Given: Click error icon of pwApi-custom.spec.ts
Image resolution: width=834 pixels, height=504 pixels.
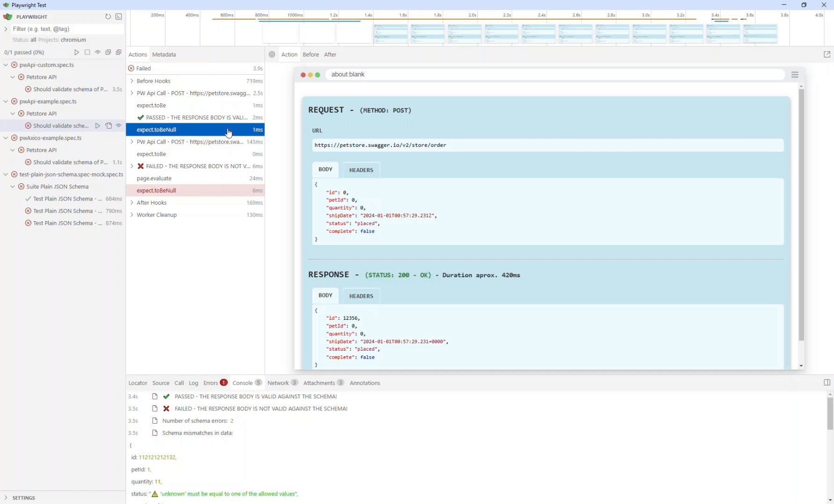Looking at the screenshot, I should 14,65.
